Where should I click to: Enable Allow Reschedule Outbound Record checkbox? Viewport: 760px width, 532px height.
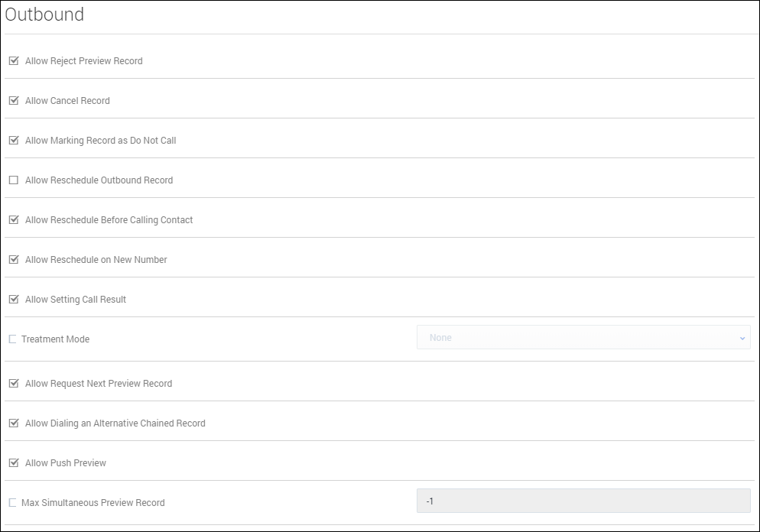(14, 180)
